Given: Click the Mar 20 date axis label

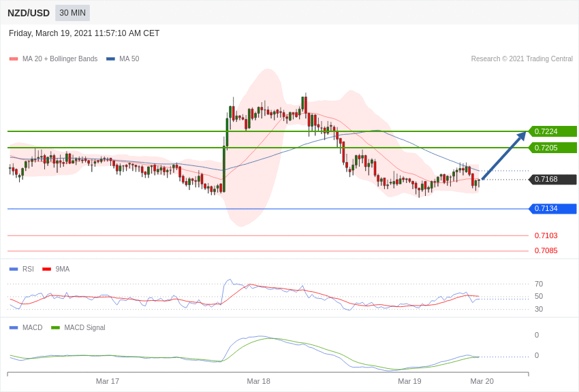Looking at the screenshot, I should point(482,381).
